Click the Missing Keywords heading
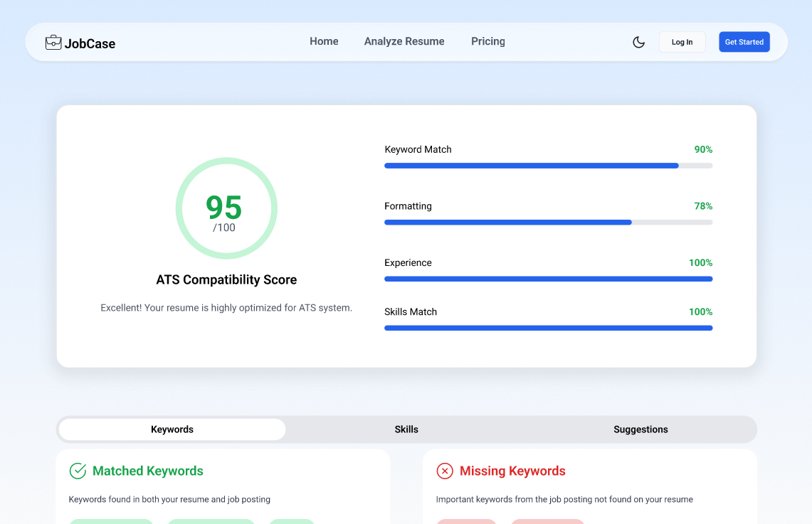812x524 pixels. (512, 471)
